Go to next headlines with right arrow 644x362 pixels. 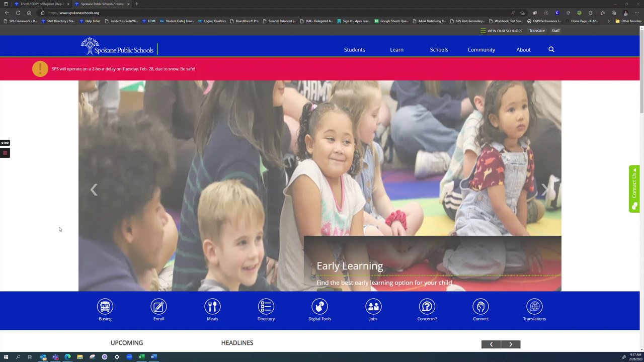tap(511, 344)
